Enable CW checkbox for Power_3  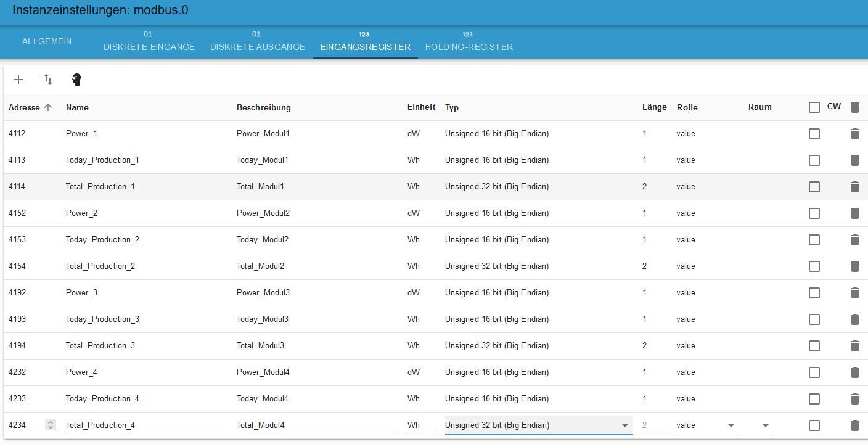814,293
